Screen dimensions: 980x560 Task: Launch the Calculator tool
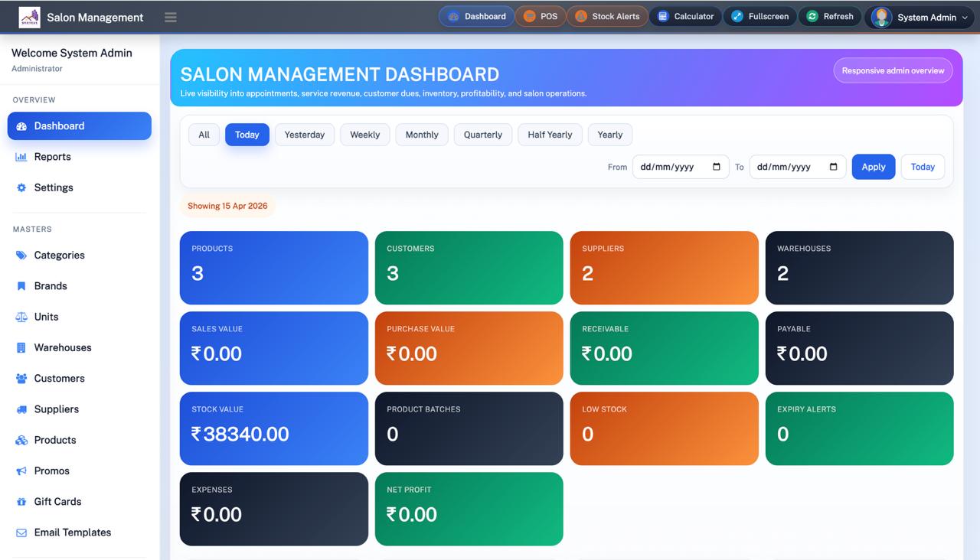(685, 15)
